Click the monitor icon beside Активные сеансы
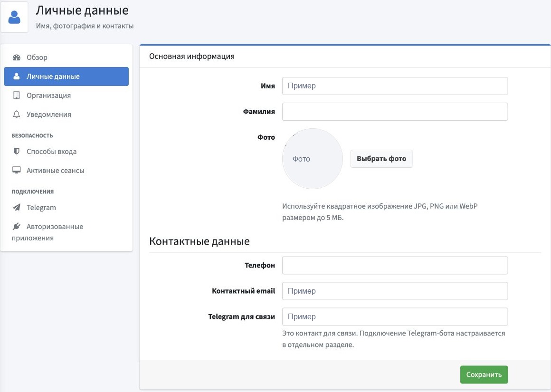551x392 pixels. pos(17,170)
